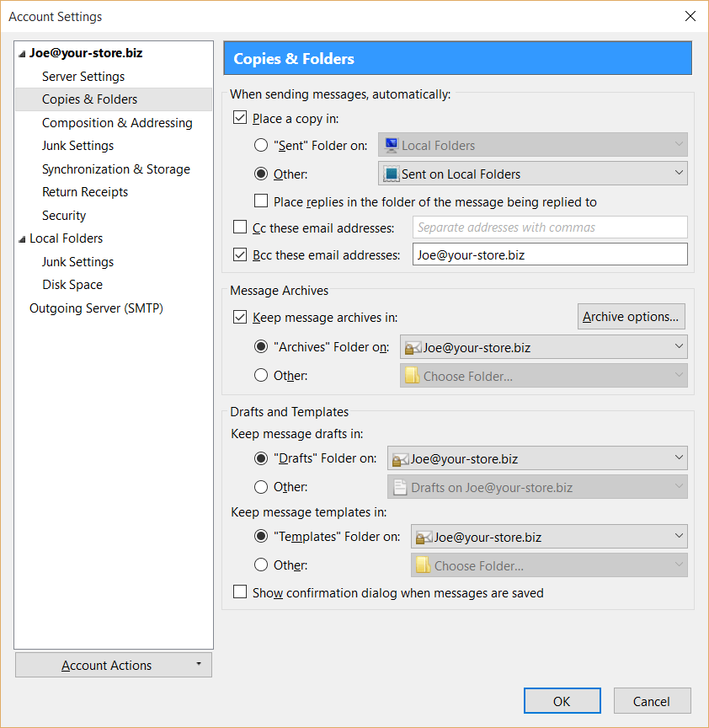Choose Other radio for message archives
The image size is (709, 728).
261,376
